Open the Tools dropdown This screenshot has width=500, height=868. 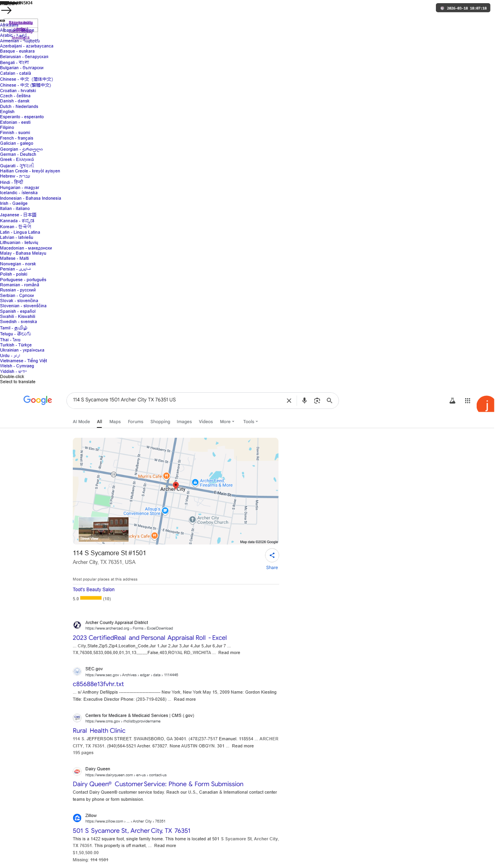pos(250,422)
